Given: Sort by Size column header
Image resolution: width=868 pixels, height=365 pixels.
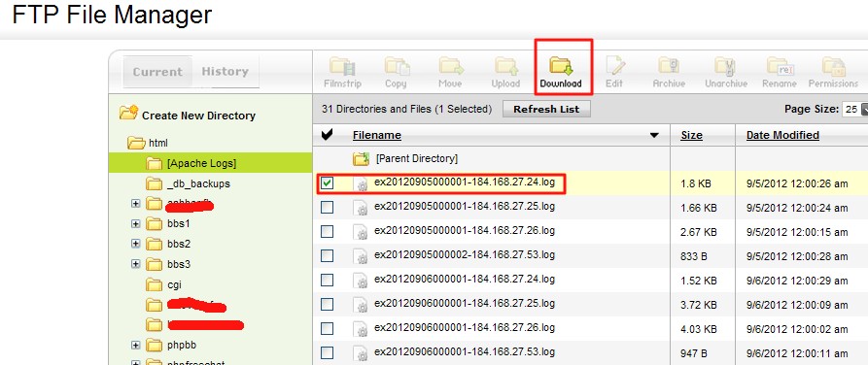Looking at the screenshot, I should coord(692,135).
